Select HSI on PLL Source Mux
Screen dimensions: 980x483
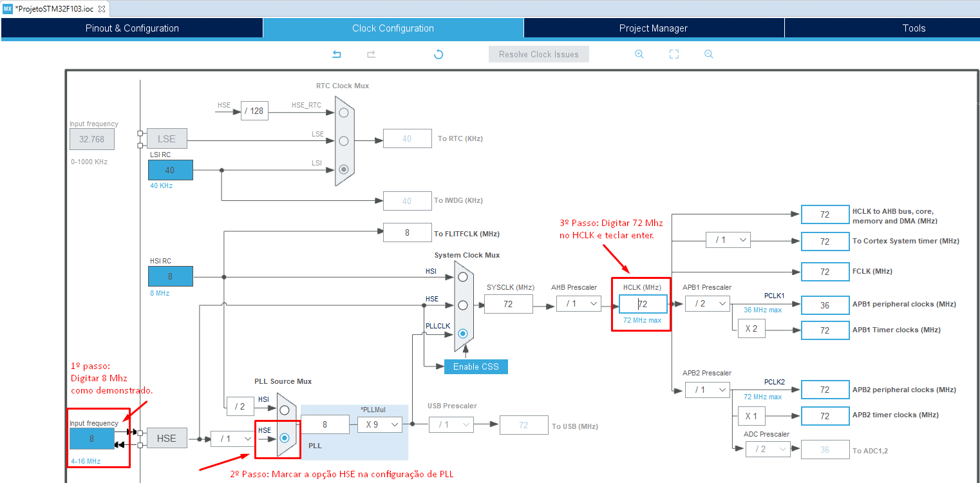(x=285, y=410)
